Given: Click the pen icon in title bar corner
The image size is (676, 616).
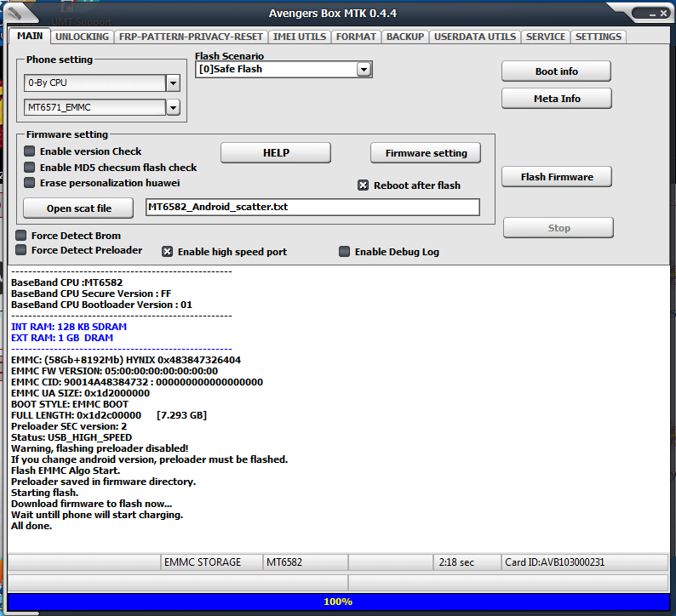Looking at the screenshot, I should click(x=14, y=14).
